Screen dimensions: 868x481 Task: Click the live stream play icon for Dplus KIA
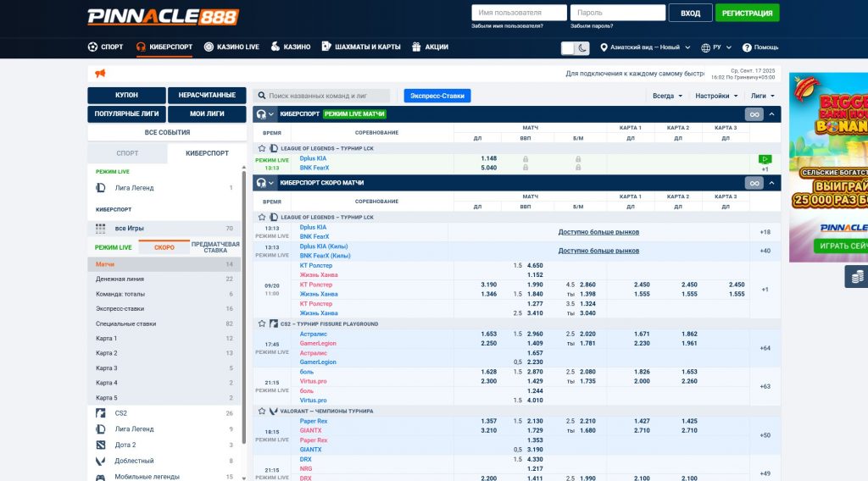point(765,158)
